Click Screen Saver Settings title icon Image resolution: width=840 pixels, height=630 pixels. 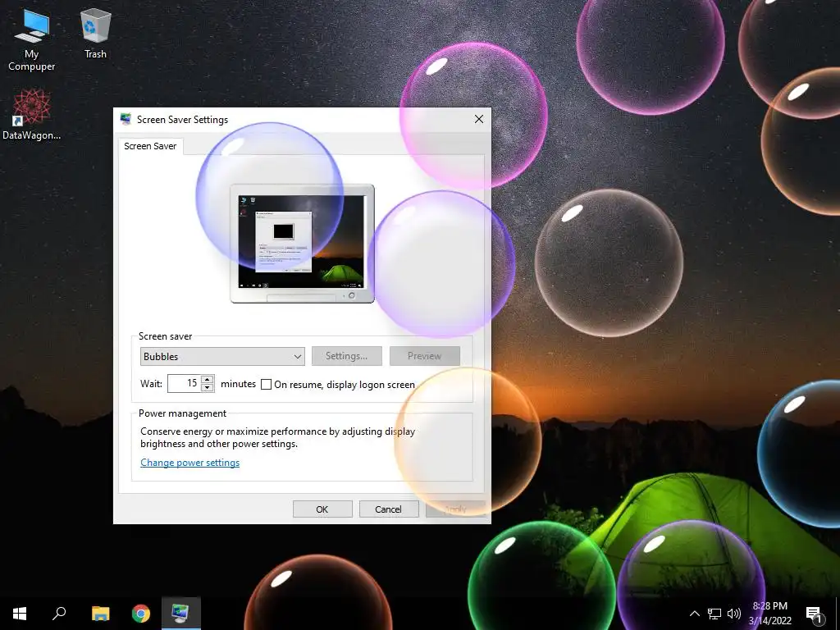[x=126, y=119]
